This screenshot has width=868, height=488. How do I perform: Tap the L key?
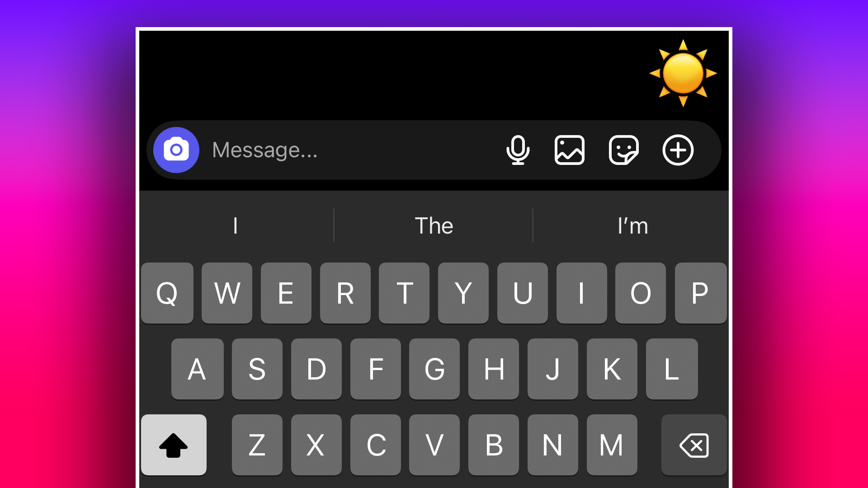672,369
